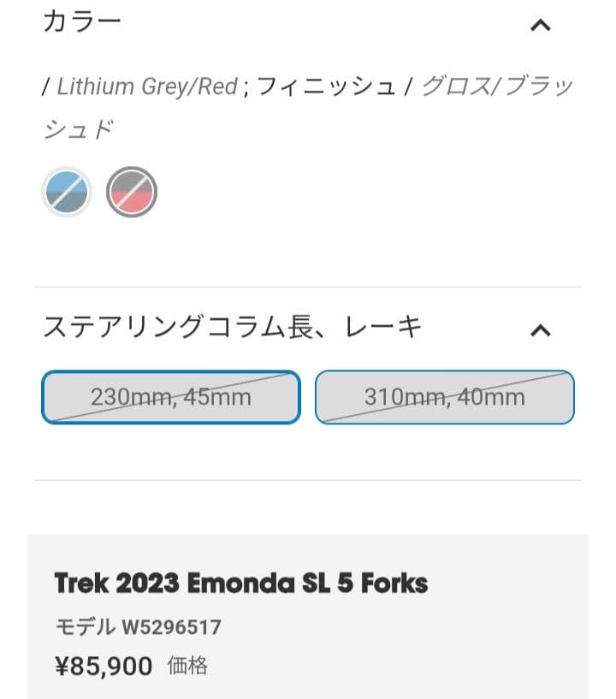
Task: Click the chevron icon near the color heading
Action: tap(541, 26)
